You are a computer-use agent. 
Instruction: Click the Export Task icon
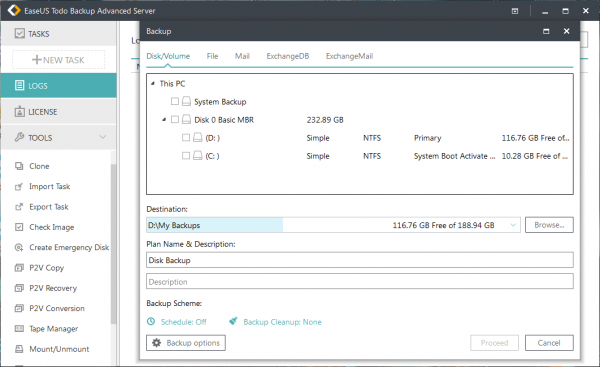pyautogui.click(x=19, y=207)
